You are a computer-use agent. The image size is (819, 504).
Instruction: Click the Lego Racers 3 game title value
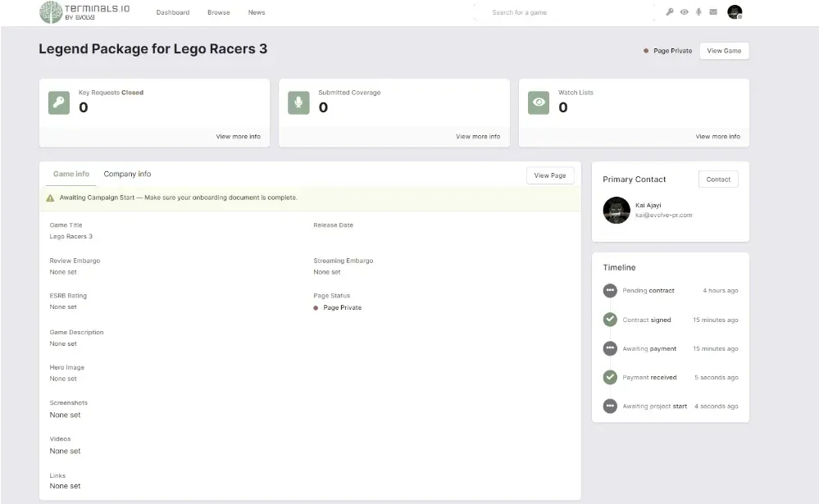(x=71, y=237)
